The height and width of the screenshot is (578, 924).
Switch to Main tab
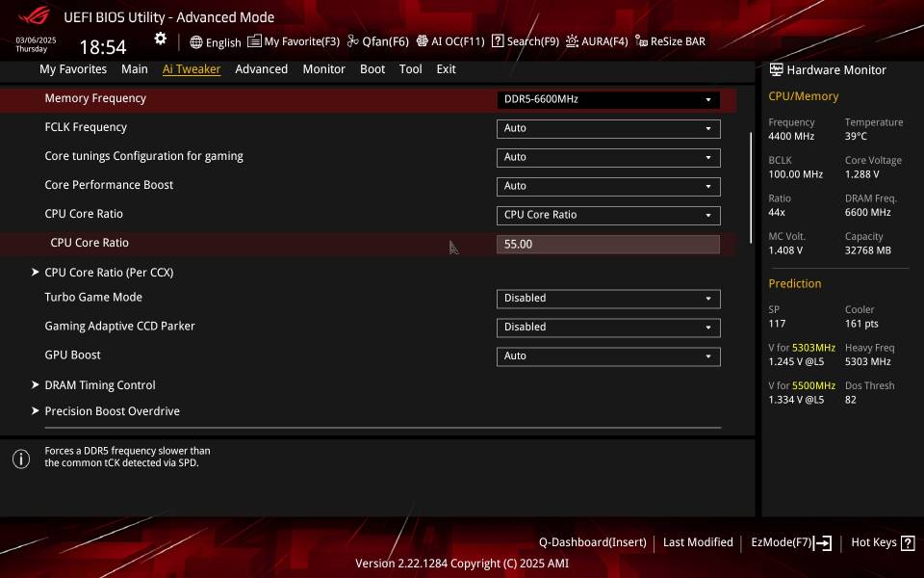[x=135, y=69]
